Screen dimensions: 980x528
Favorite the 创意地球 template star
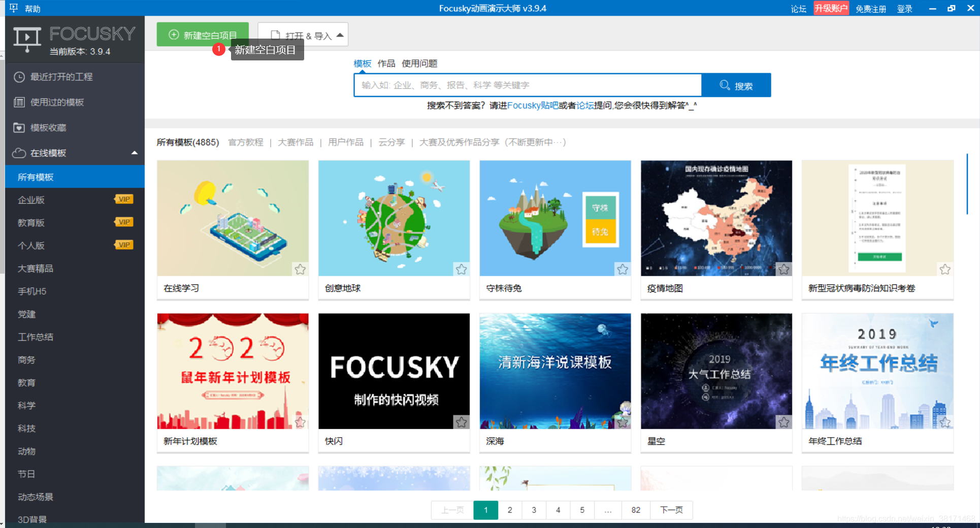[461, 269]
